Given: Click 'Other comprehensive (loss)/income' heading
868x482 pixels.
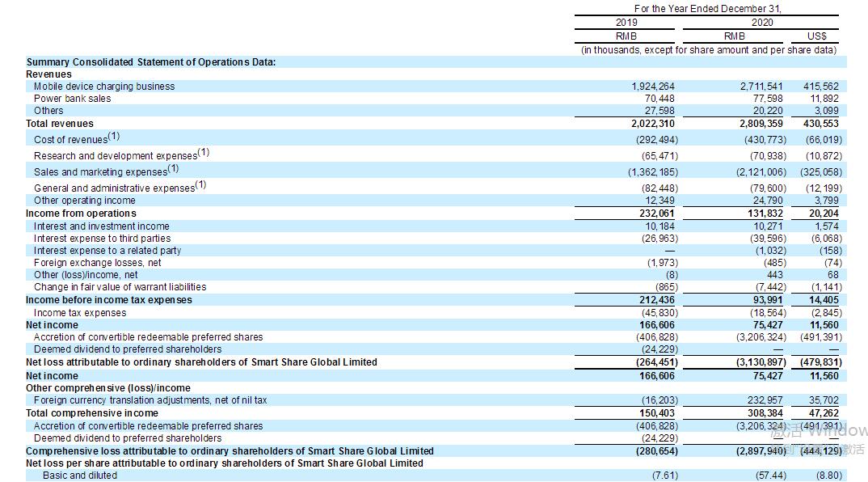Looking at the screenshot, I should (108, 388).
